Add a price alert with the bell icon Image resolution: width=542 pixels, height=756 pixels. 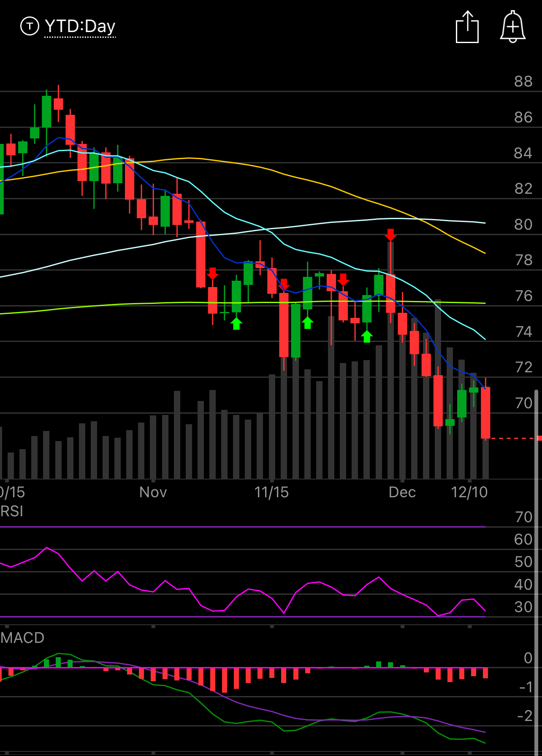pyautogui.click(x=512, y=27)
